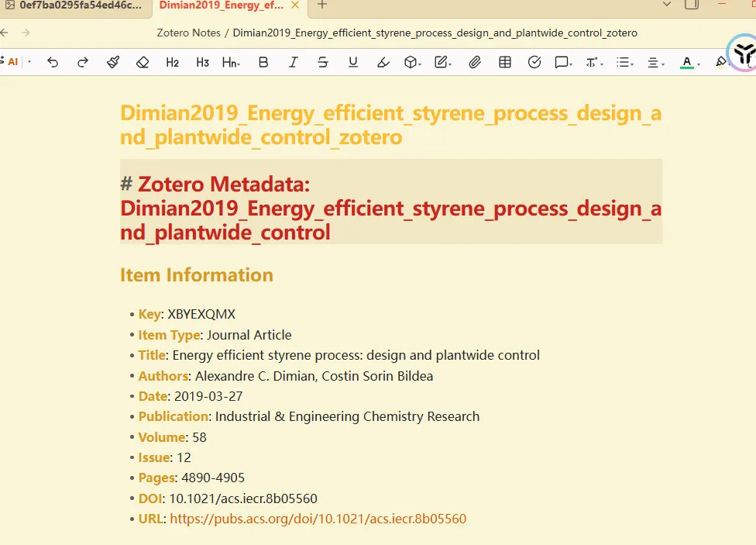Screen dimensions: 756x545
Task: Click the Volume value 58
Action: pos(199,437)
